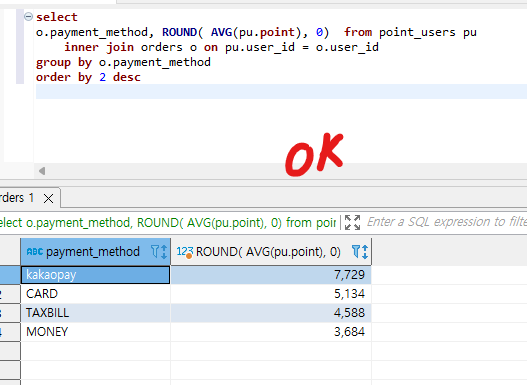527x385 pixels.
Task: Click the executed query text in results bar
Action: pyautogui.click(x=168, y=222)
